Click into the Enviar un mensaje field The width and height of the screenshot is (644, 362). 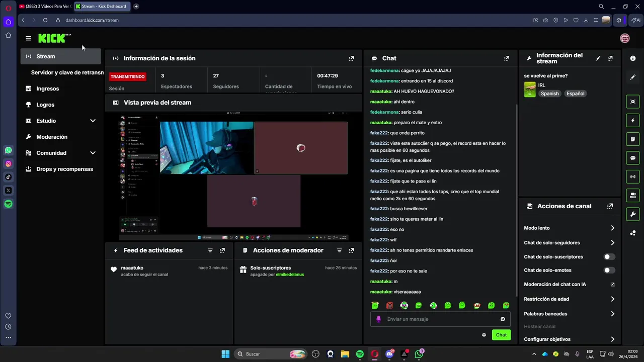[440, 319]
